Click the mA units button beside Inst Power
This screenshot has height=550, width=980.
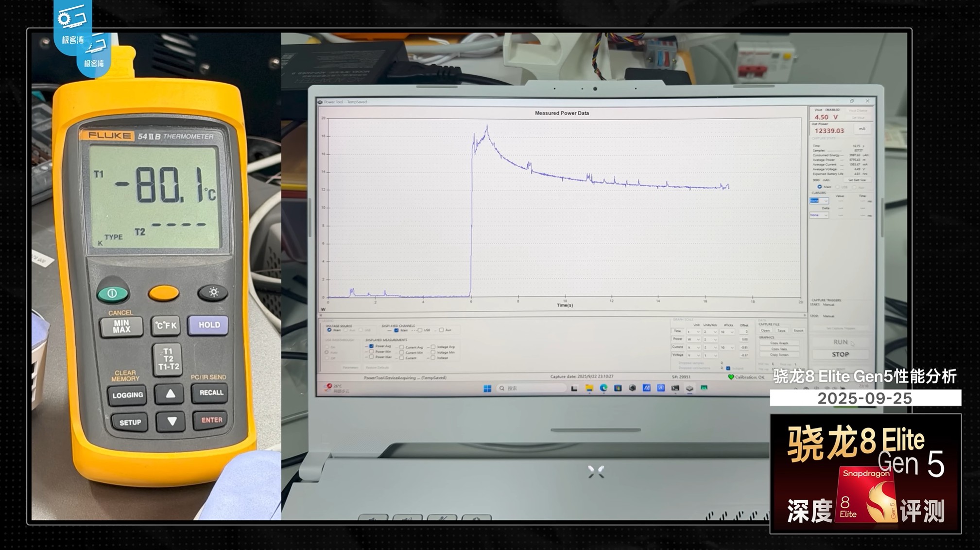[862, 129]
